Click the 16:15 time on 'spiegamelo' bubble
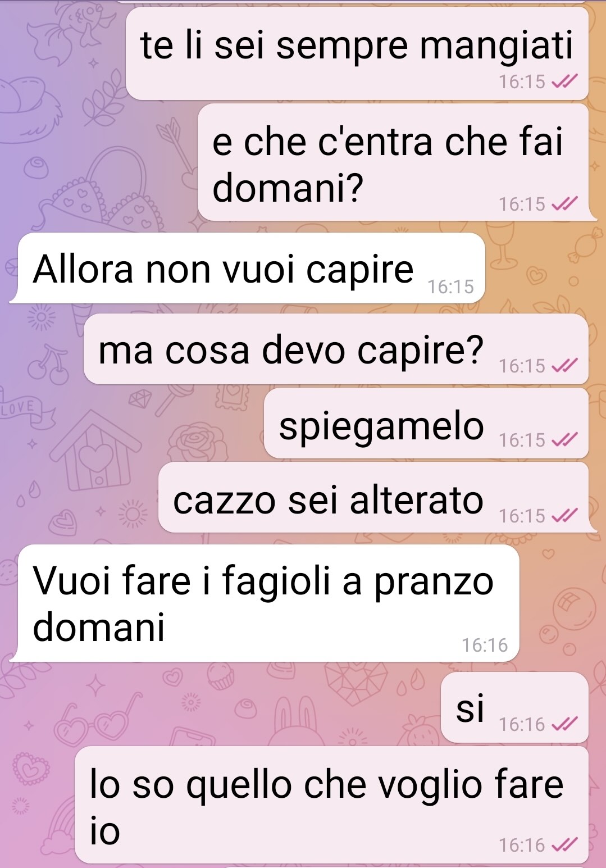 (522, 440)
